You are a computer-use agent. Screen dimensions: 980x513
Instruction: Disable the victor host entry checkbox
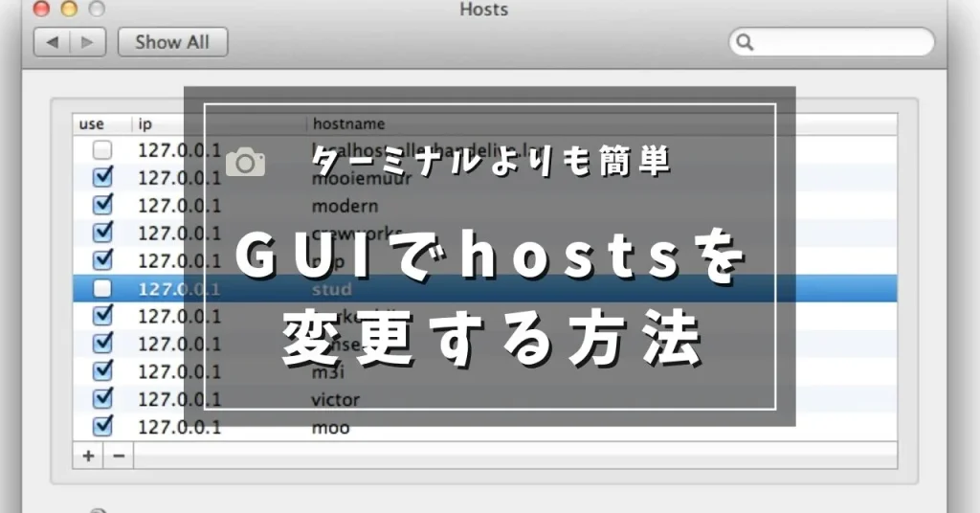102,398
